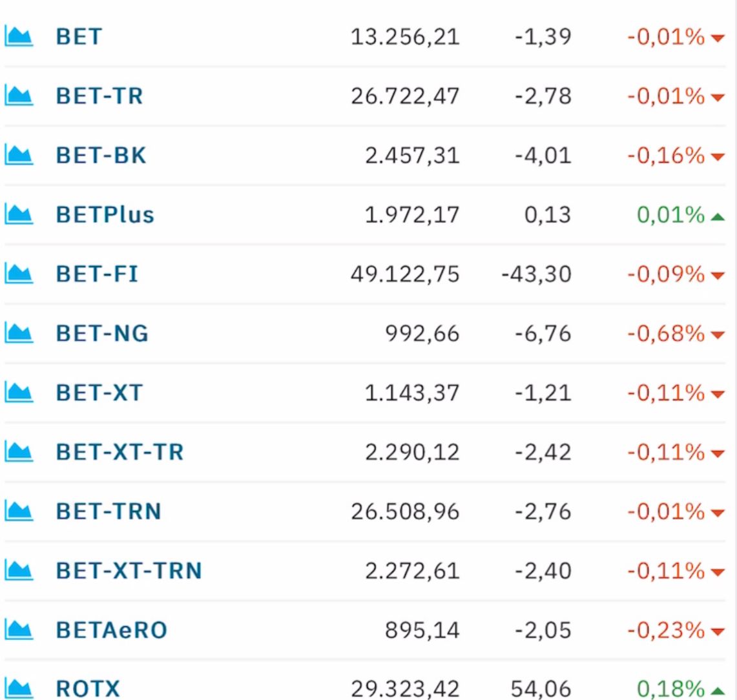Click the BETPlus index name

point(105,214)
